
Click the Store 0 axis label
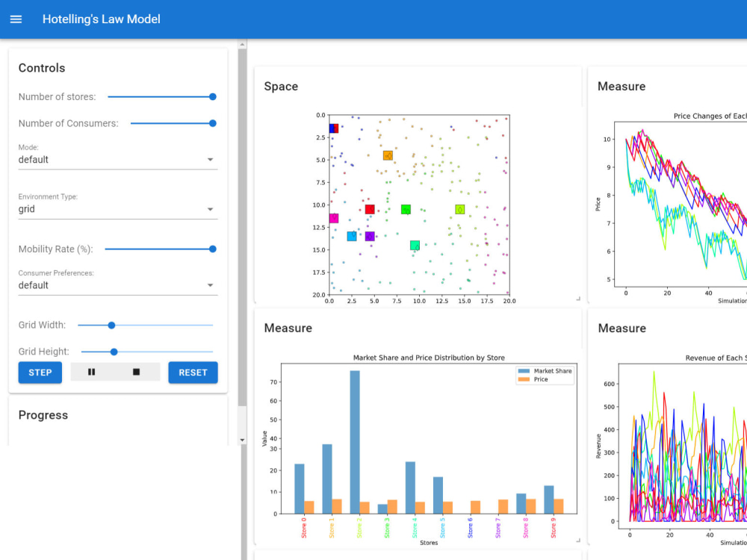(x=304, y=528)
